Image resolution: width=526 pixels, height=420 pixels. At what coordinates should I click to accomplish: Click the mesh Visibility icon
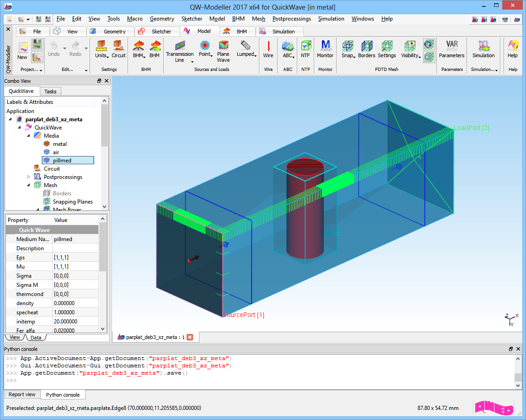pos(410,49)
